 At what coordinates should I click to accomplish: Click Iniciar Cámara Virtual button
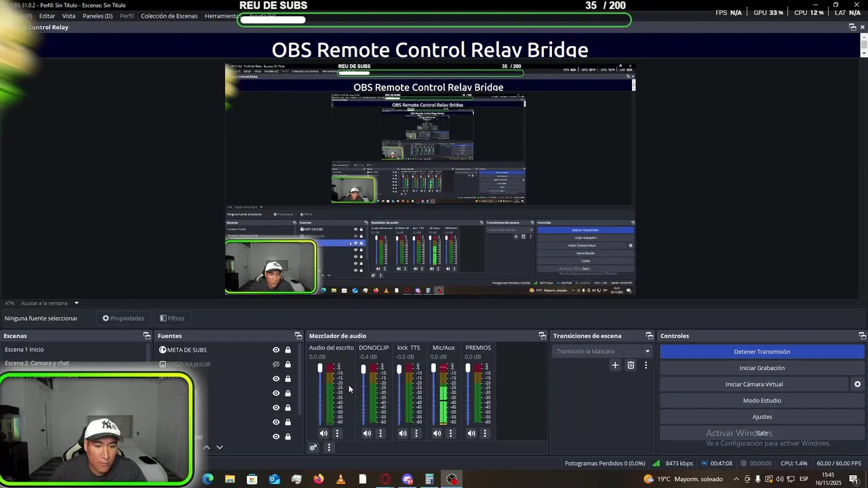(x=754, y=384)
